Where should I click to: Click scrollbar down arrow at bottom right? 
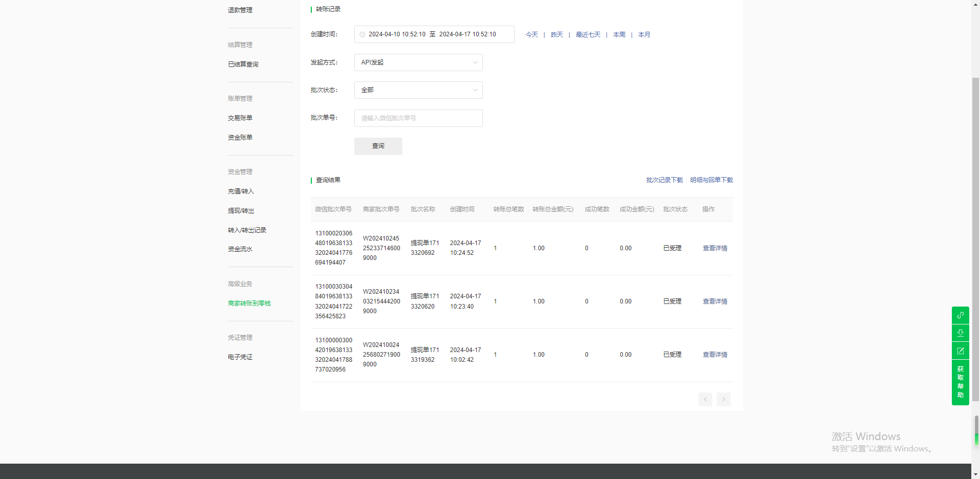(x=975, y=474)
